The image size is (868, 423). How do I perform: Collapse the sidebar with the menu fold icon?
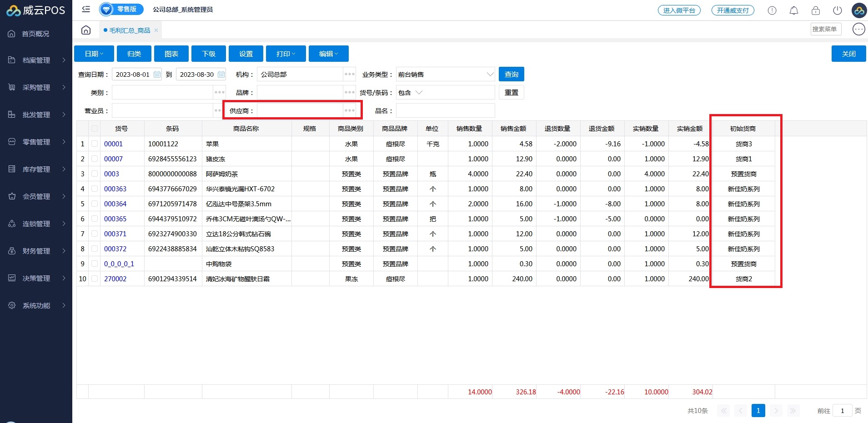[x=86, y=9]
